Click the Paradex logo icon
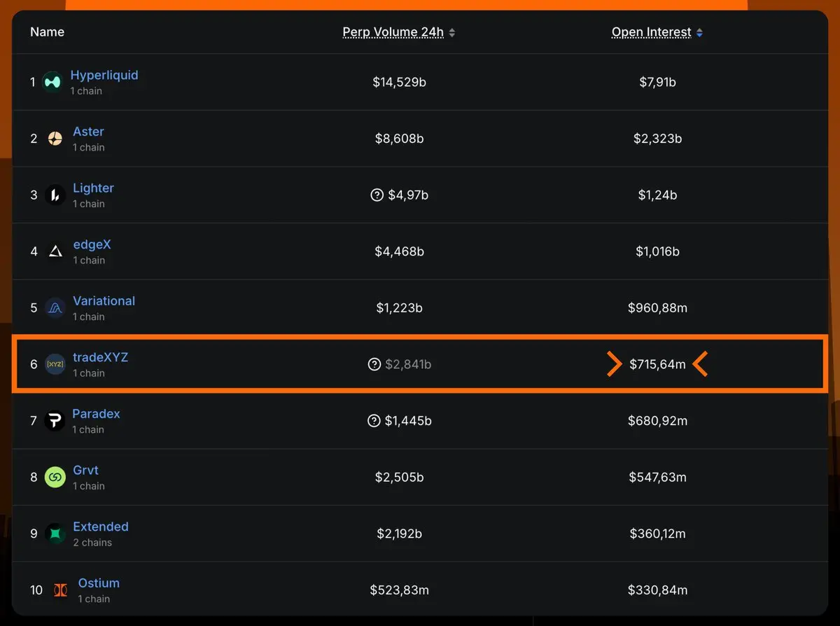Screen dimensions: 840x626 click(55, 421)
